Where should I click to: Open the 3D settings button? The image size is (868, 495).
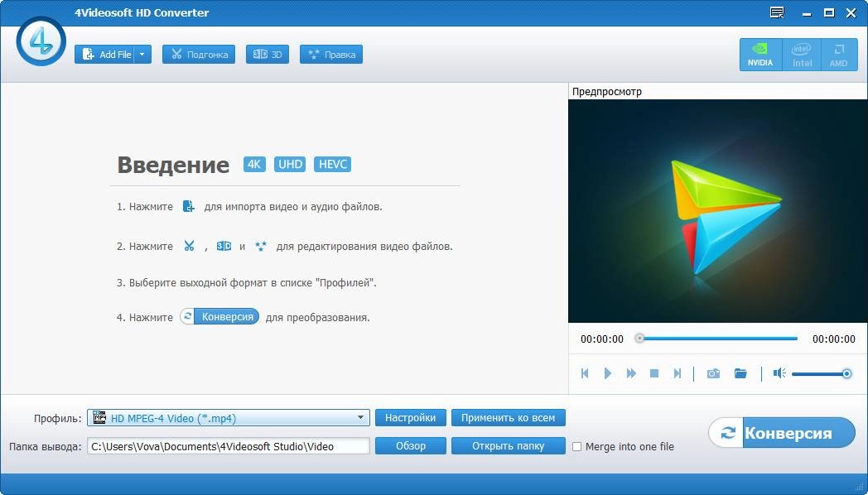pyautogui.click(x=268, y=54)
